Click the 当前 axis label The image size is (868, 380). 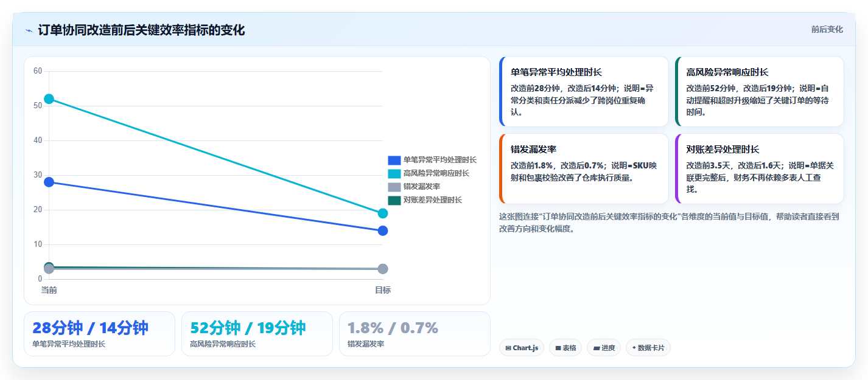coord(49,290)
